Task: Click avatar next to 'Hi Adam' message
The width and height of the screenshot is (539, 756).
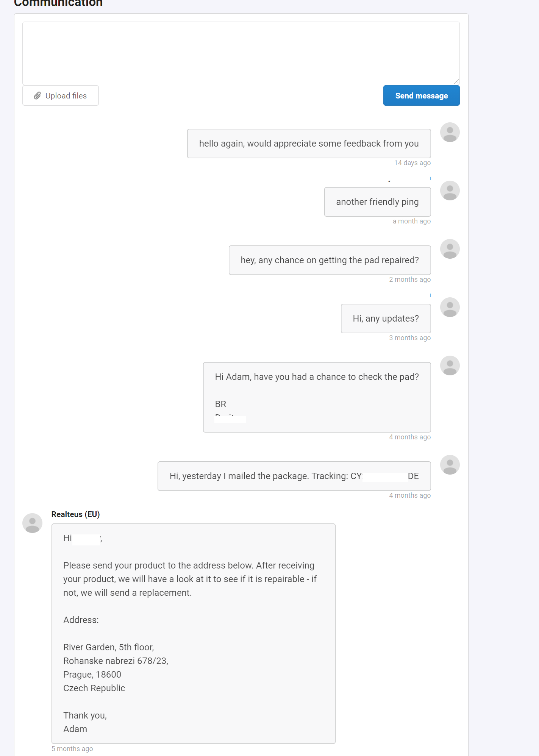Action: click(450, 366)
